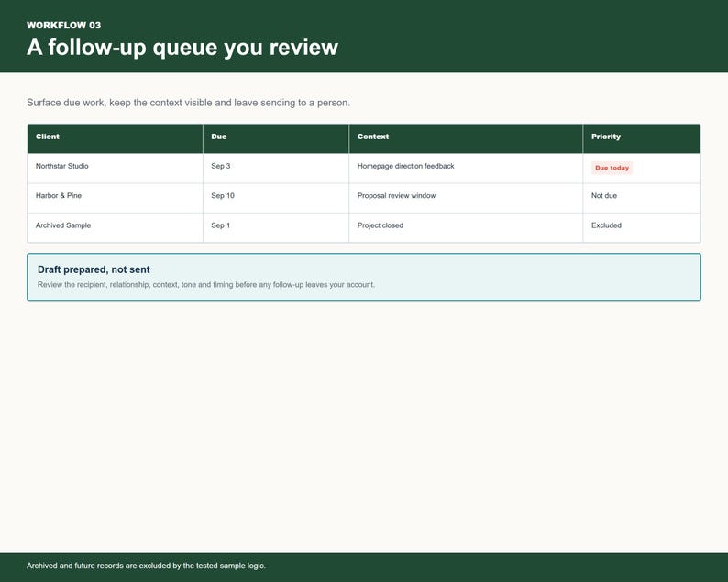Select the Client column header

[x=116, y=138]
